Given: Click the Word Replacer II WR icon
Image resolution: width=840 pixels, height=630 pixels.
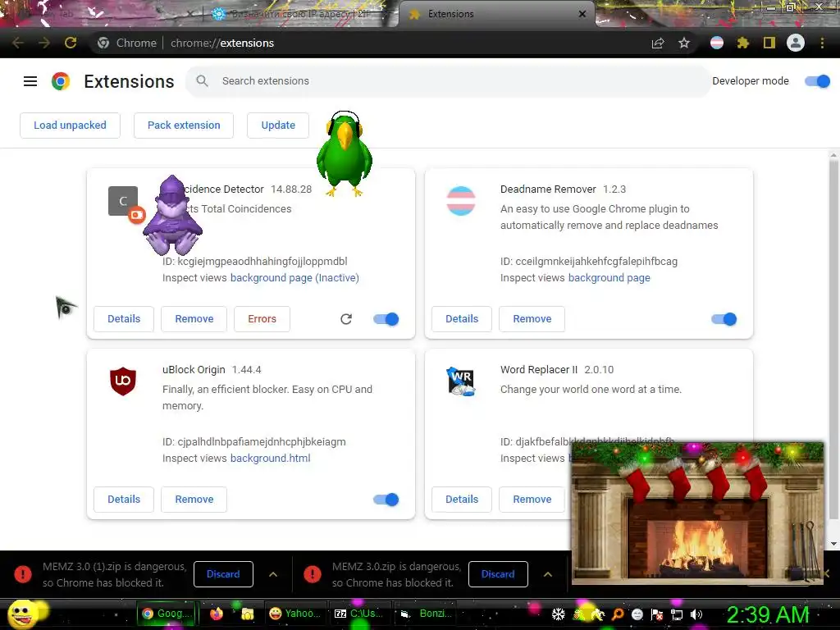Looking at the screenshot, I should point(461,381).
